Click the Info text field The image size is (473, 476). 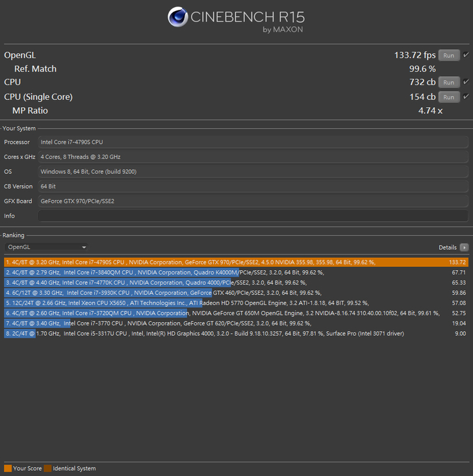pyautogui.click(x=253, y=216)
